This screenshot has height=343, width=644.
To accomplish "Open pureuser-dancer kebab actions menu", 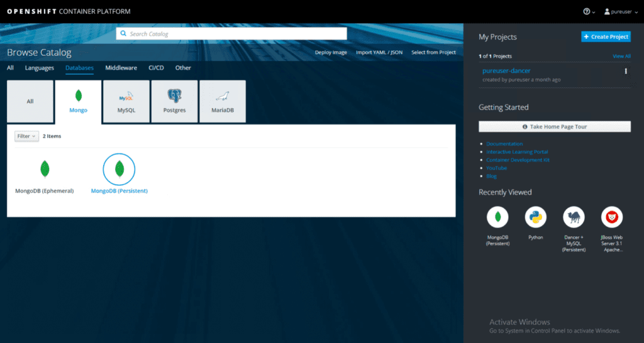I will click(x=626, y=71).
